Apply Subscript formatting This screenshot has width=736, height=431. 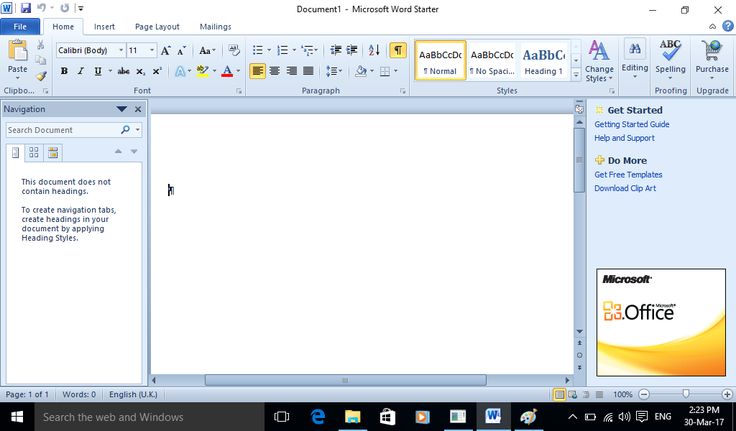140,71
